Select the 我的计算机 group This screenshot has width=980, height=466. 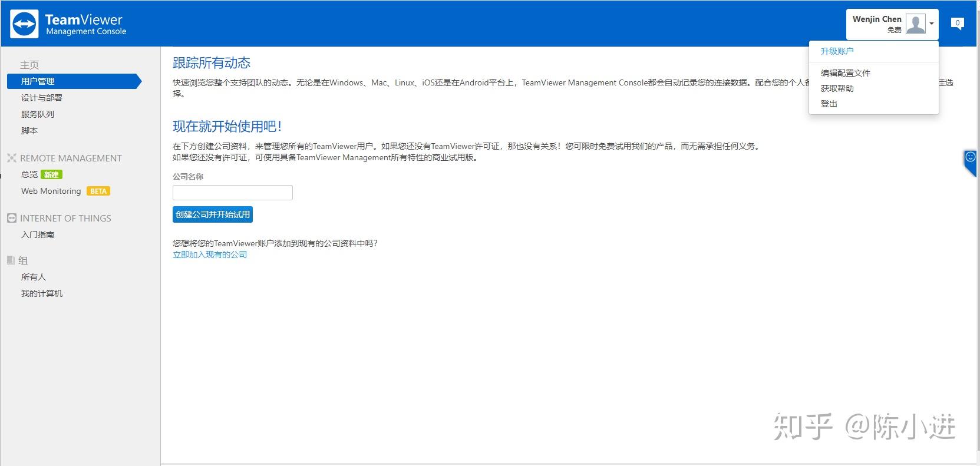click(42, 293)
